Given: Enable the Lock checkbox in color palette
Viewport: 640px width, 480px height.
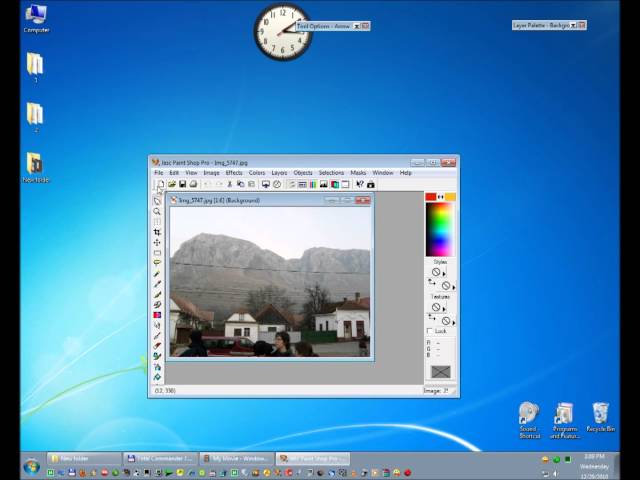Looking at the screenshot, I should [x=430, y=331].
